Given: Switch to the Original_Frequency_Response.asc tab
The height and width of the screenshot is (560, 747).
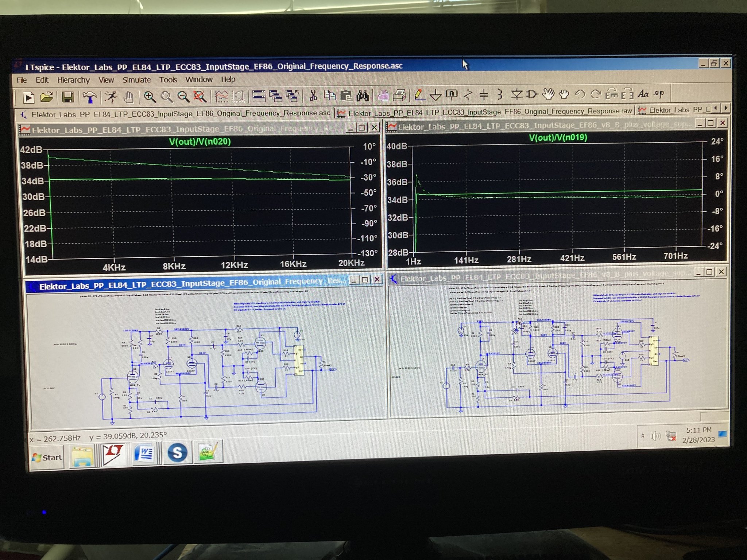Looking at the screenshot, I should tap(175, 114).
